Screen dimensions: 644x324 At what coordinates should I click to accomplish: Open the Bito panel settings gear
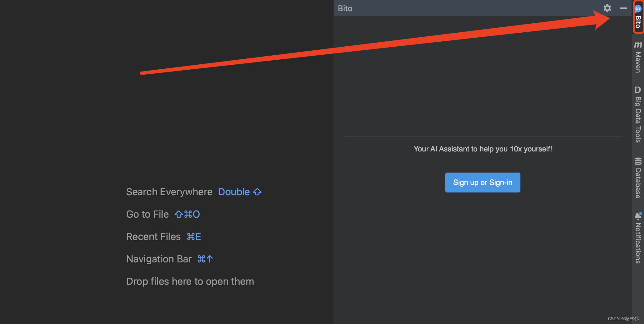607,8
